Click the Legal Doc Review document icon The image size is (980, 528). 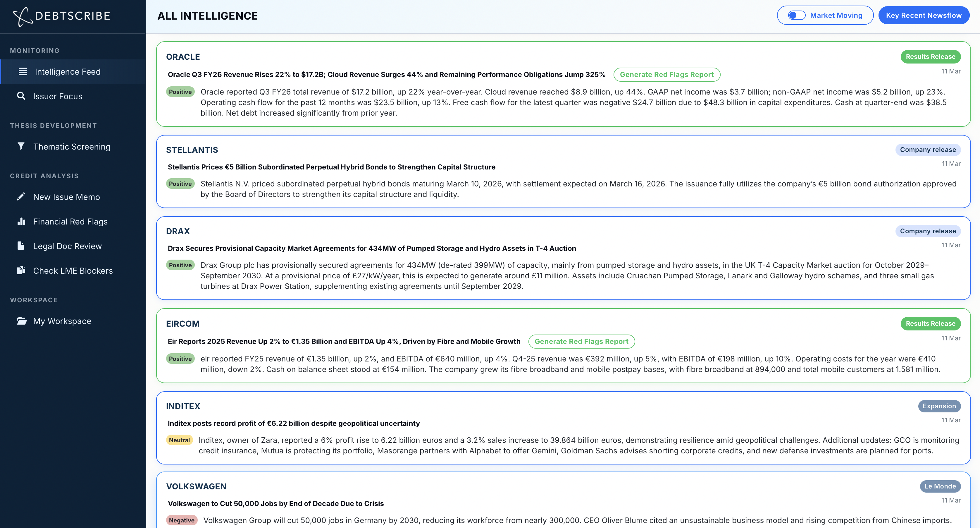point(21,246)
